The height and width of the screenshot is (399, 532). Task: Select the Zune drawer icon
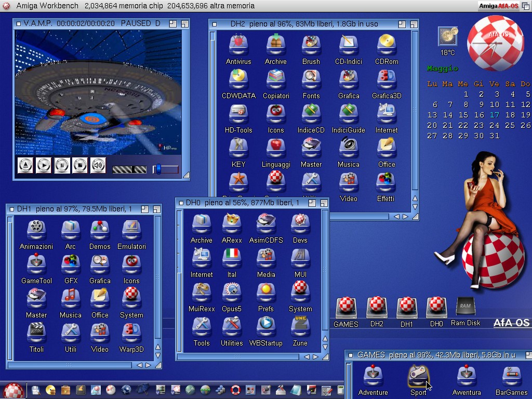pyautogui.click(x=300, y=327)
